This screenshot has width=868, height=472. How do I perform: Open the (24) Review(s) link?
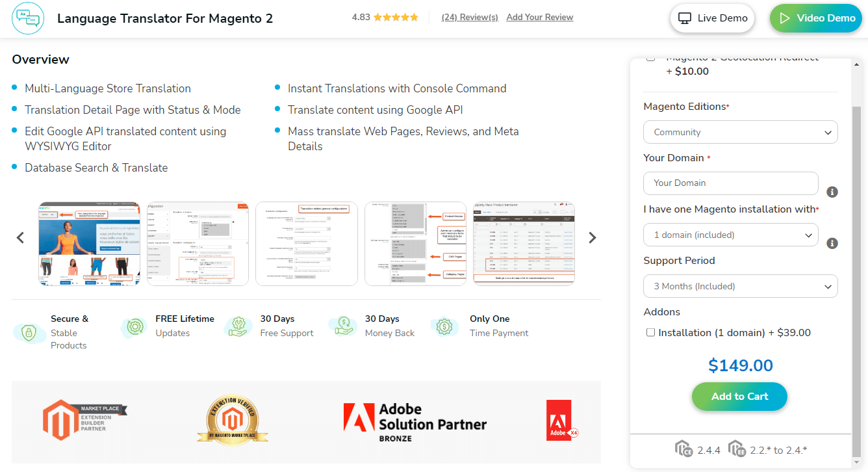(x=470, y=18)
